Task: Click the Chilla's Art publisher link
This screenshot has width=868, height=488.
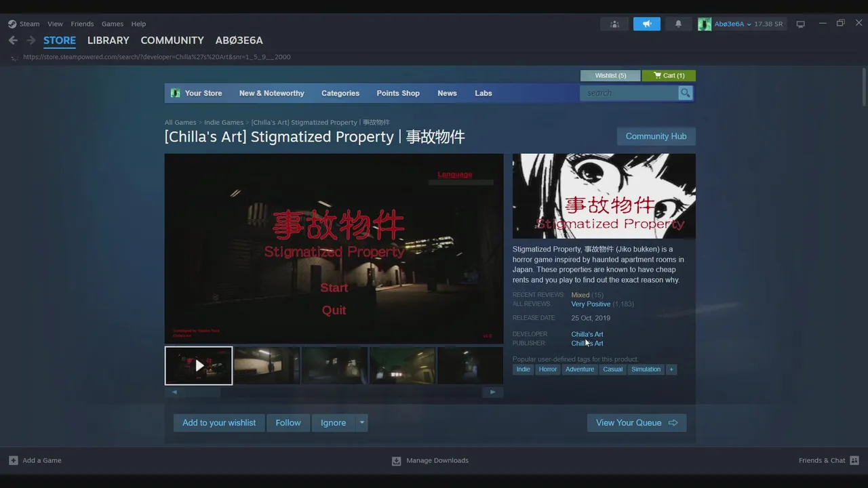Action: tap(587, 343)
